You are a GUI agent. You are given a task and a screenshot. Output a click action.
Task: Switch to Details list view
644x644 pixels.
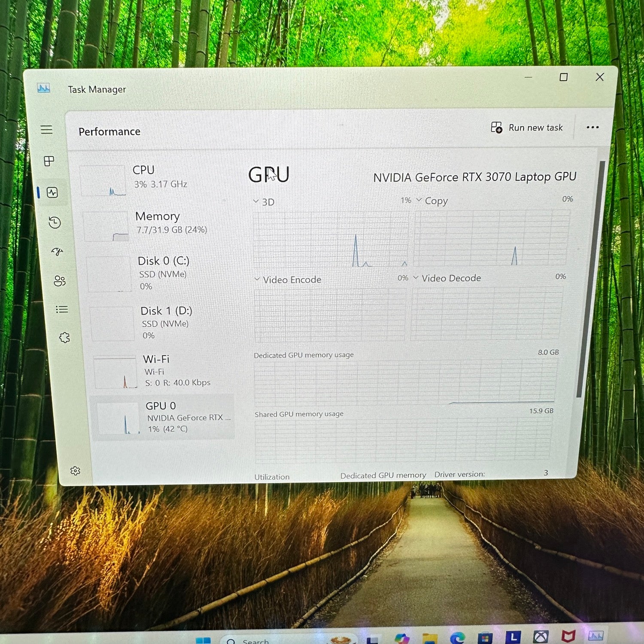62,310
